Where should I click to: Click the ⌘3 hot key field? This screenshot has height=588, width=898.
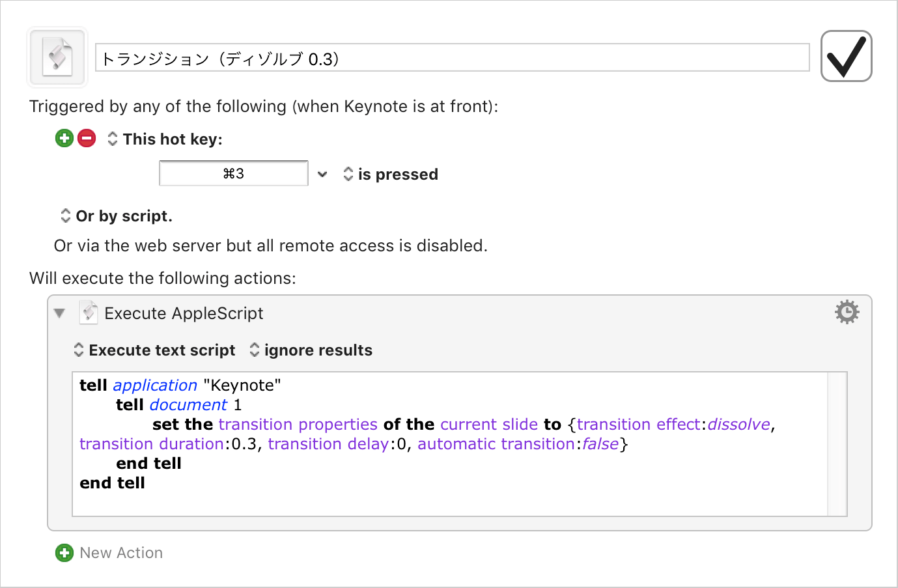click(x=234, y=173)
